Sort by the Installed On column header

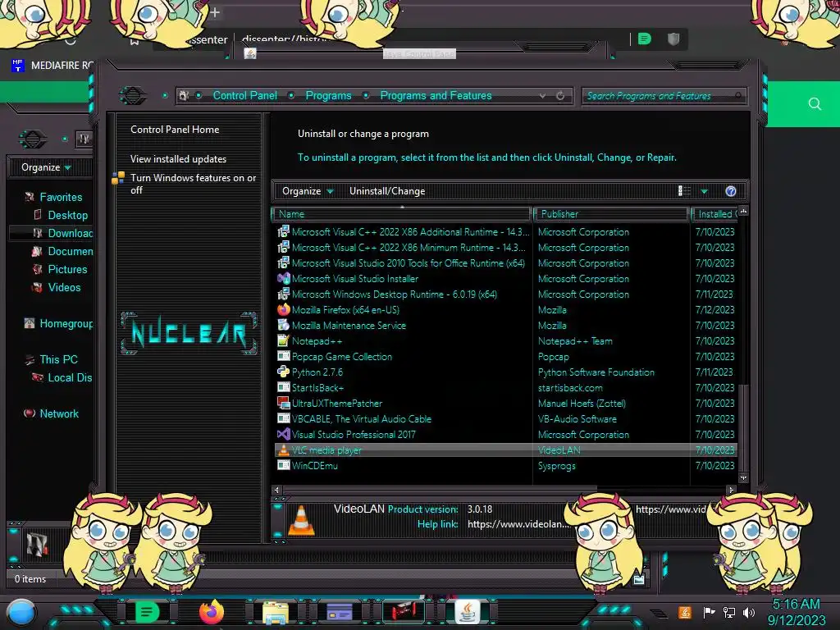(x=714, y=214)
